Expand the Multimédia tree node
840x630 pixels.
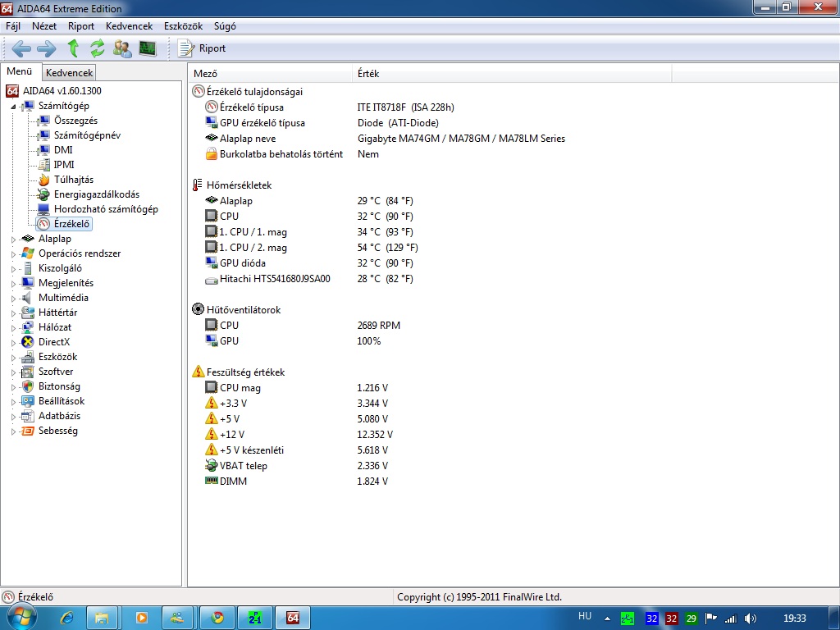point(13,299)
